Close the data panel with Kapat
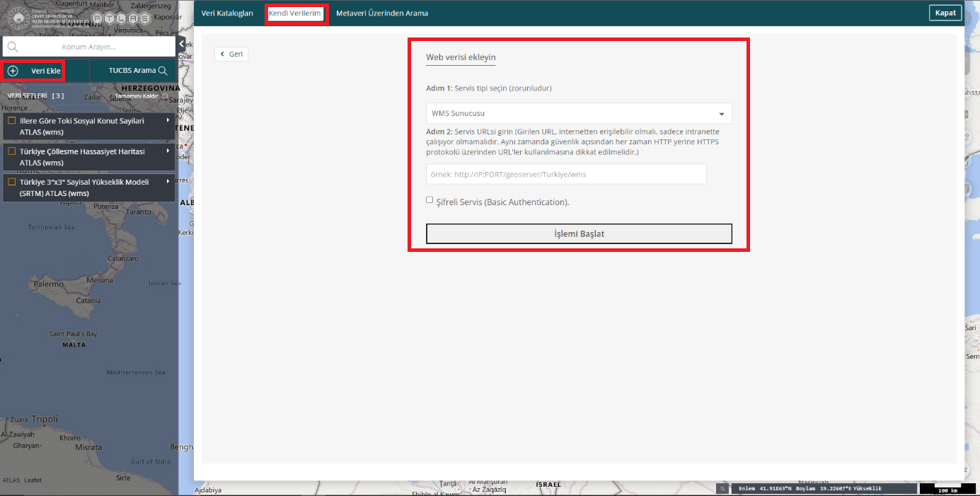Screen dimensions: 980x496 click(x=945, y=13)
